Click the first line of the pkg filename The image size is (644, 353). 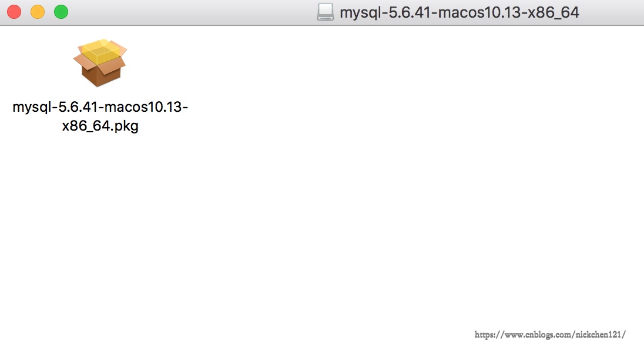(100, 108)
